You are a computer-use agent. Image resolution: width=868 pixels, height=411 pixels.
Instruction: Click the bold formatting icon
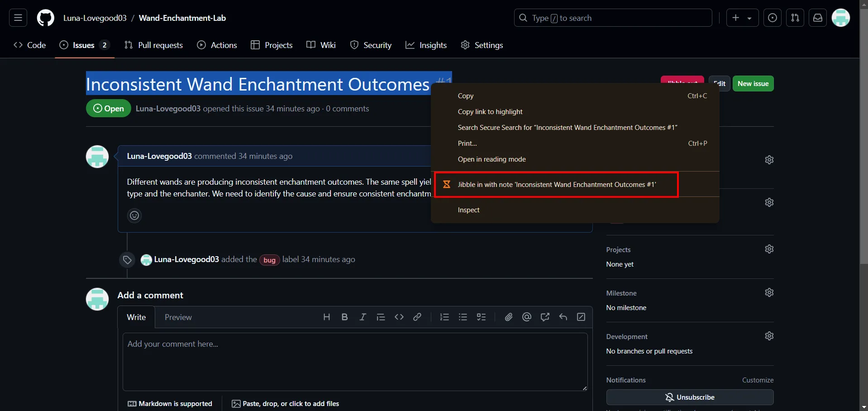(x=344, y=317)
